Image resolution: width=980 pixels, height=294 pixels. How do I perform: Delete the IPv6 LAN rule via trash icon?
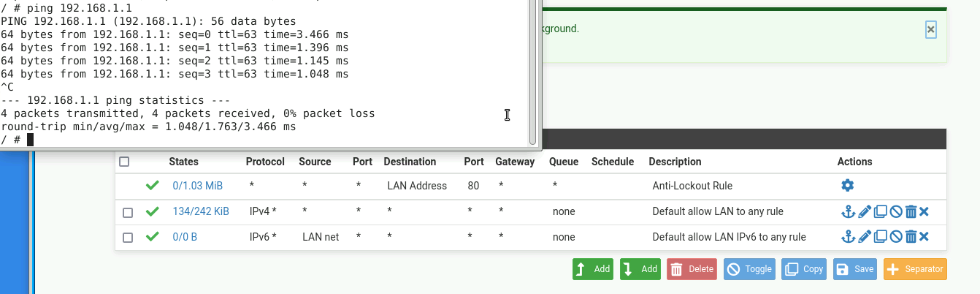click(911, 237)
